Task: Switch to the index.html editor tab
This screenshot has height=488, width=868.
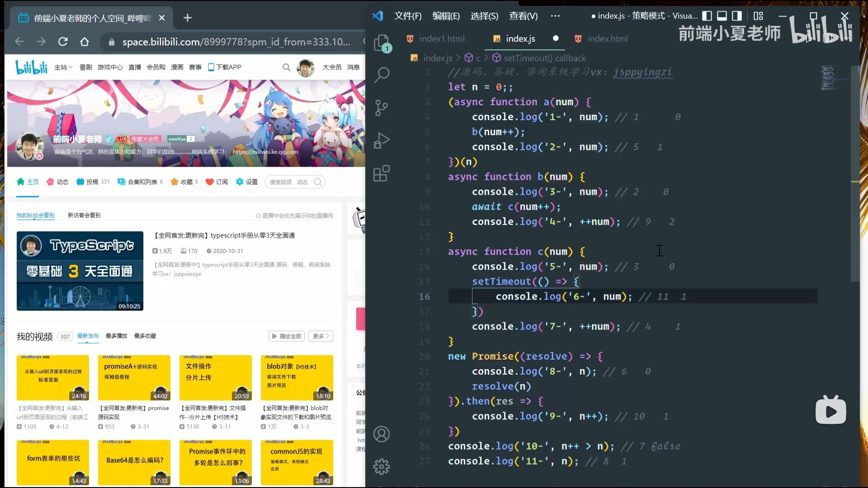Action: (x=607, y=39)
